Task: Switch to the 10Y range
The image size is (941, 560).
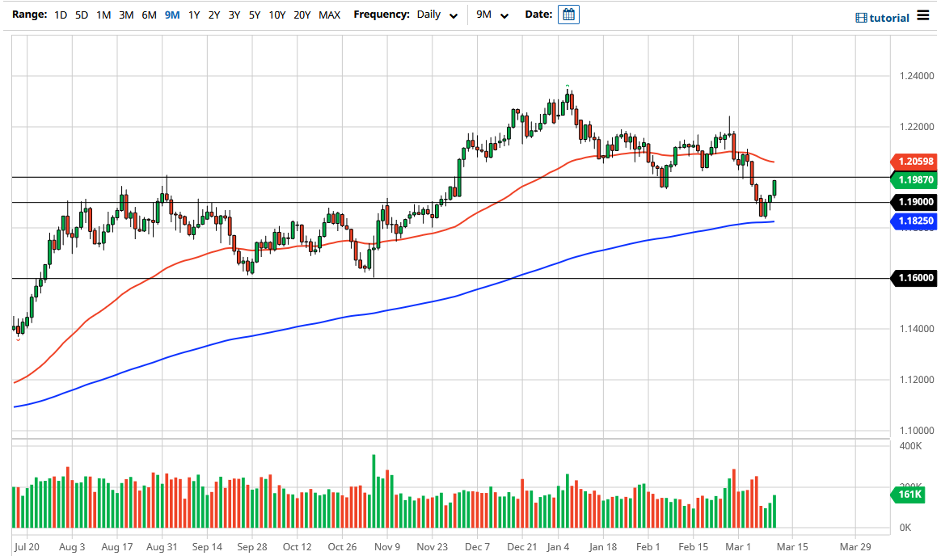Action: coord(276,15)
